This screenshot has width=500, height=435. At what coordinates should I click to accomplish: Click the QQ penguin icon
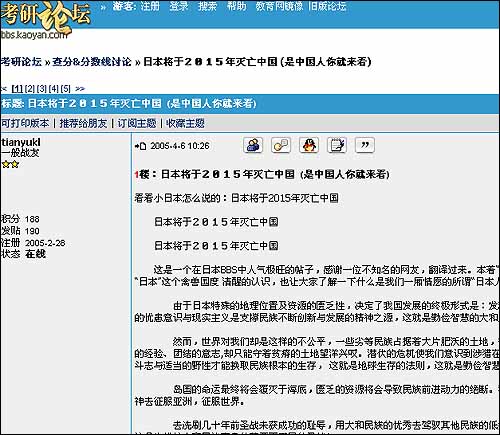coord(309,145)
